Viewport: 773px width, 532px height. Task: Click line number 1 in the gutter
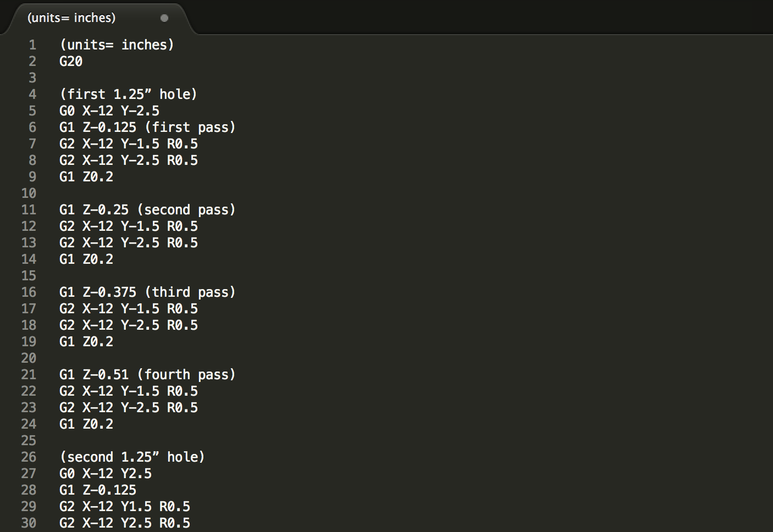tap(32, 45)
